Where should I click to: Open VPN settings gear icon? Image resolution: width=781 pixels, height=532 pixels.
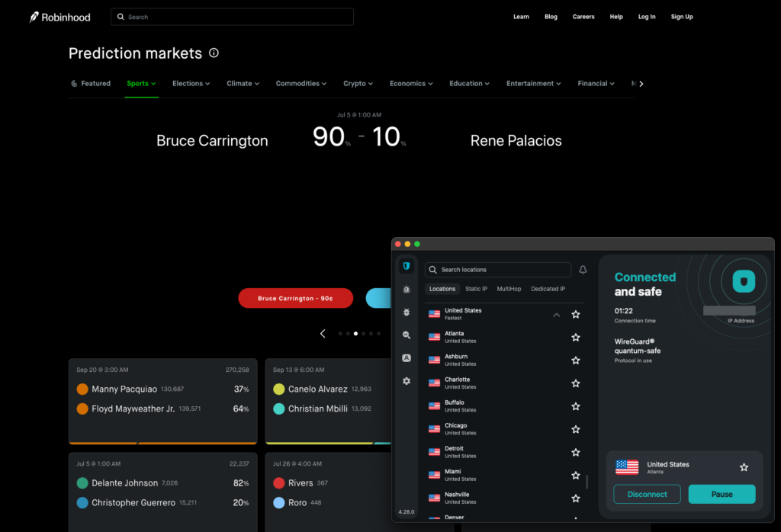(x=407, y=381)
